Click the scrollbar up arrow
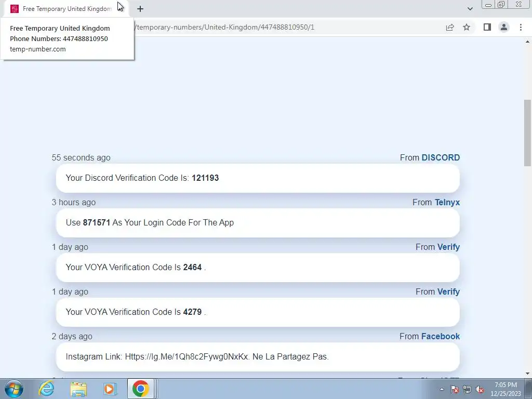This screenshot has height=399, width=532. click(x=527, y=42)
